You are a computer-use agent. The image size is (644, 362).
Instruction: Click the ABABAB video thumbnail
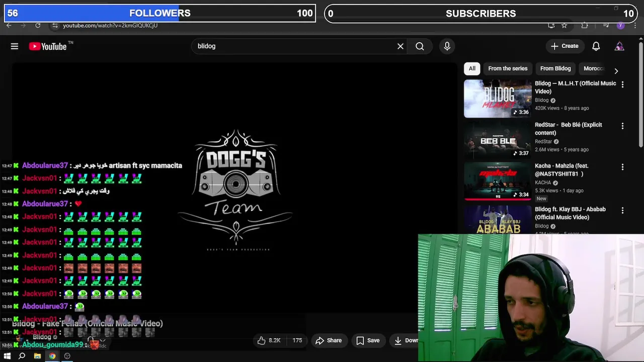click(498, 220)
